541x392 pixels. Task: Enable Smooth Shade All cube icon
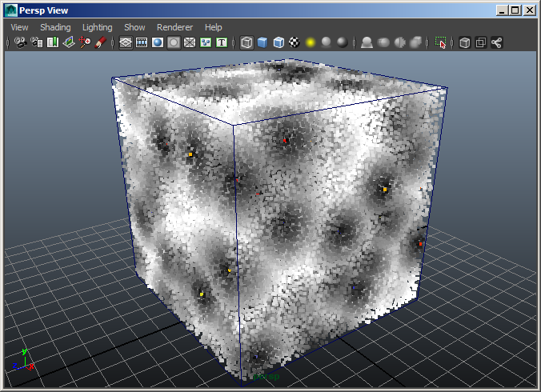[262, 42]
